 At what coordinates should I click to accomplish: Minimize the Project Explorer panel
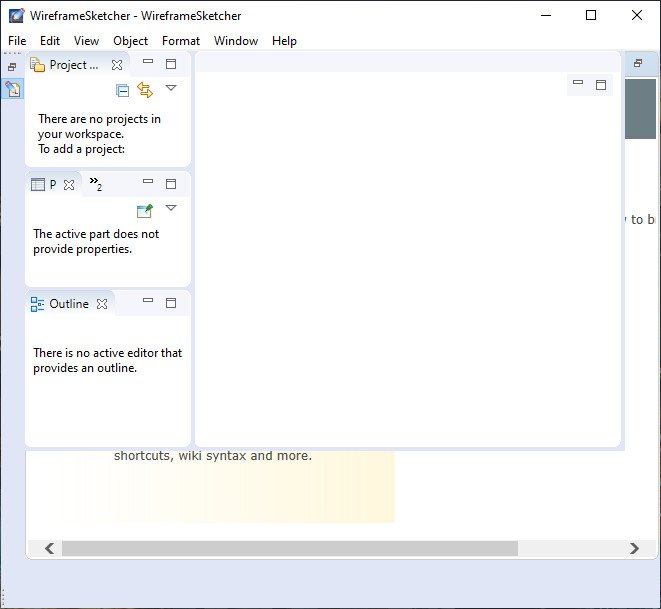(x=148, y=62)
